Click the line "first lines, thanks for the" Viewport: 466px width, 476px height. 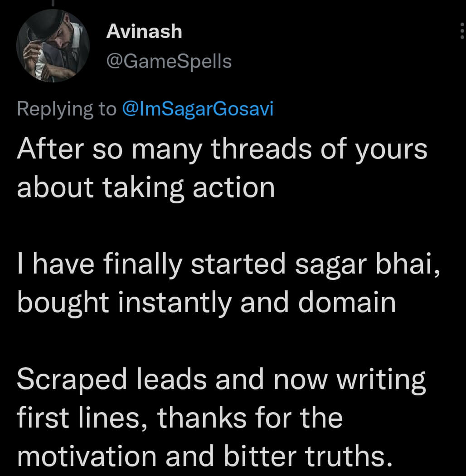pos(180,418)
